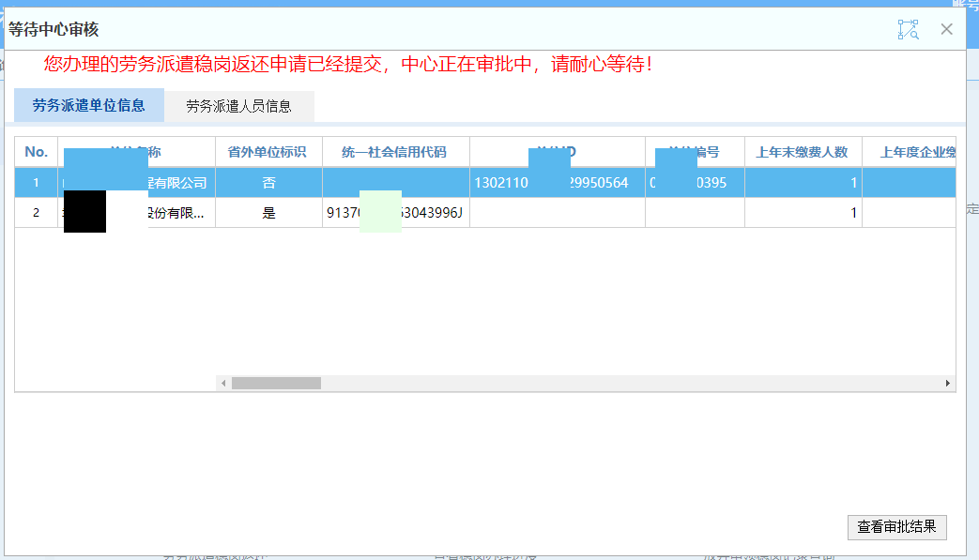Screen dimensions: 979x560
Task: Click row number 2 in the No. column
Action: (36, 213)
